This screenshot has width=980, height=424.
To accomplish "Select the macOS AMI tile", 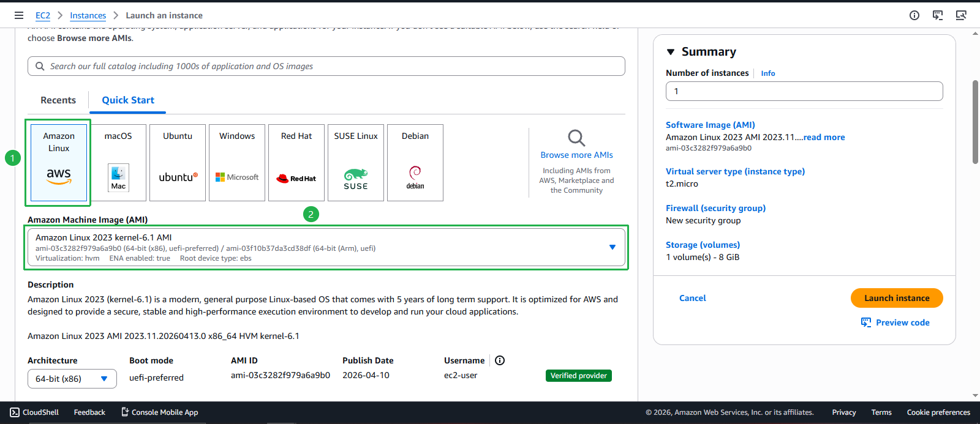I will point(118,163).
